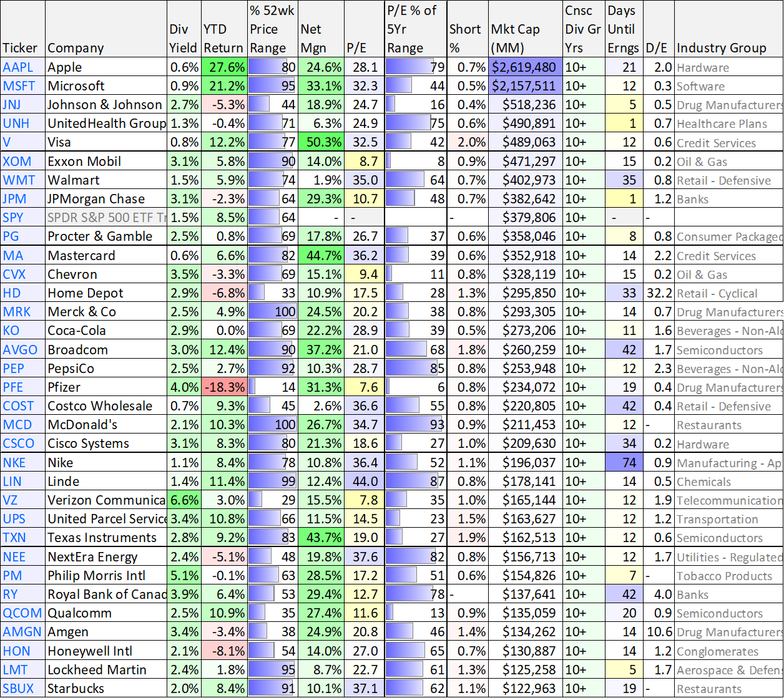Open the SPY ticker link

(14, 218)
